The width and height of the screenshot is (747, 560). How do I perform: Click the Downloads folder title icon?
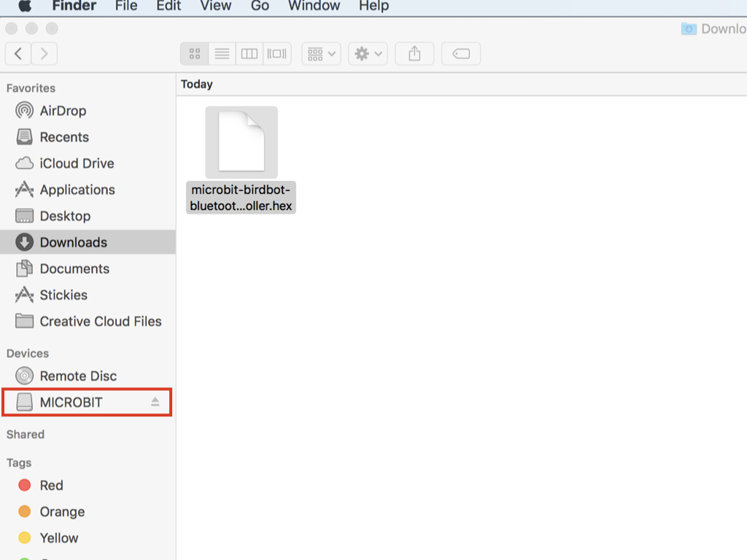[x=689, y=28]
